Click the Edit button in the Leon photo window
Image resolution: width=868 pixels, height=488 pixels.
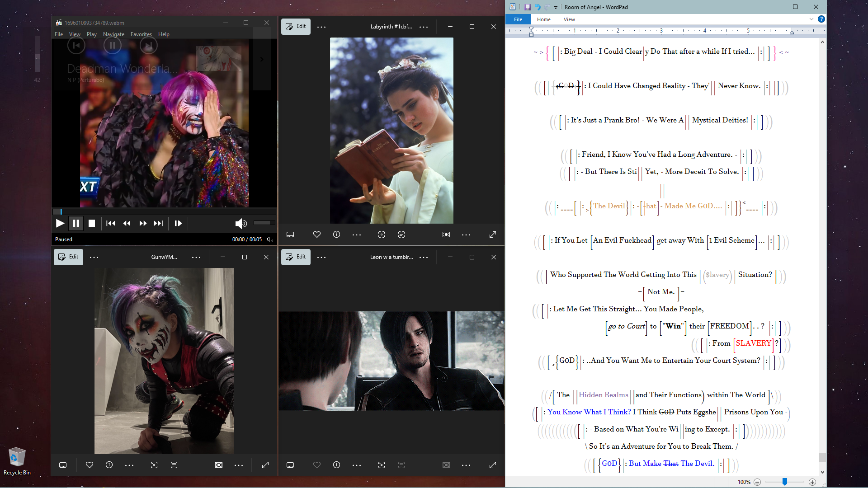296,257
